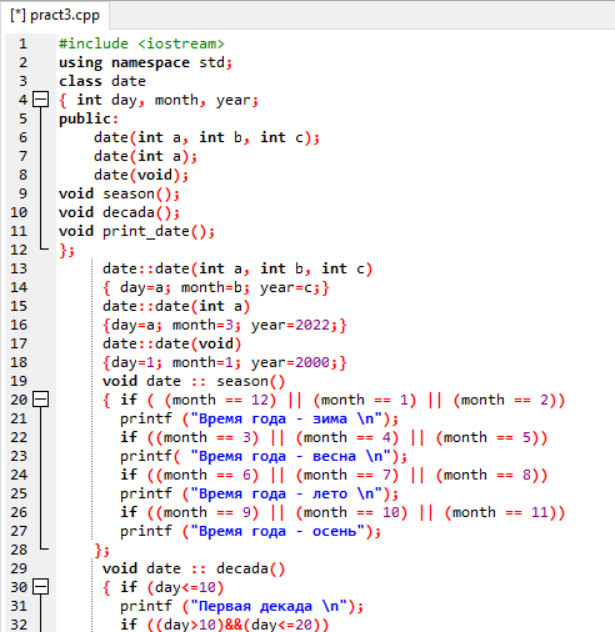Click 'void date :: season()' header
This screenshot has width=615, height=632.
tap(194, 381)
